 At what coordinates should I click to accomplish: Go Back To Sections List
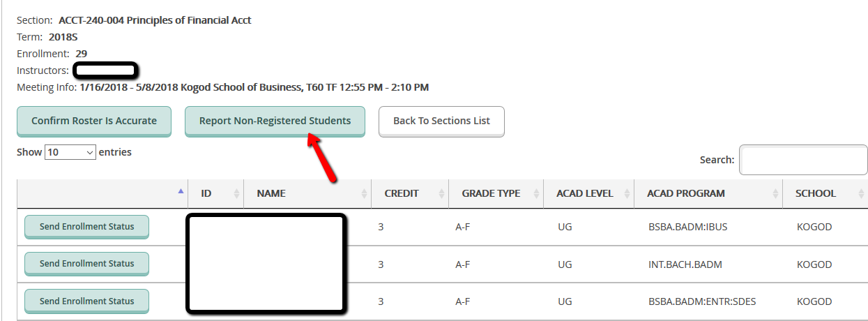click(441, 121)
